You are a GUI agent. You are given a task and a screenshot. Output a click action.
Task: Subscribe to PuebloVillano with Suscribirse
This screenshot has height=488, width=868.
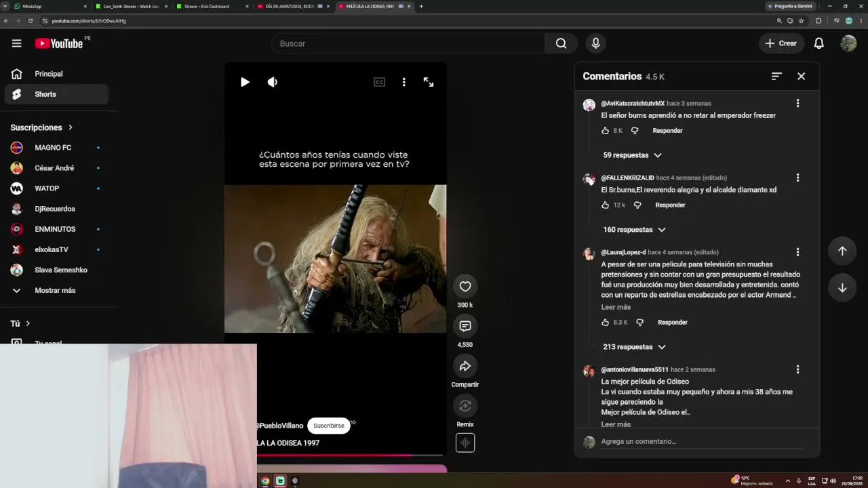(x=329, y=426)
